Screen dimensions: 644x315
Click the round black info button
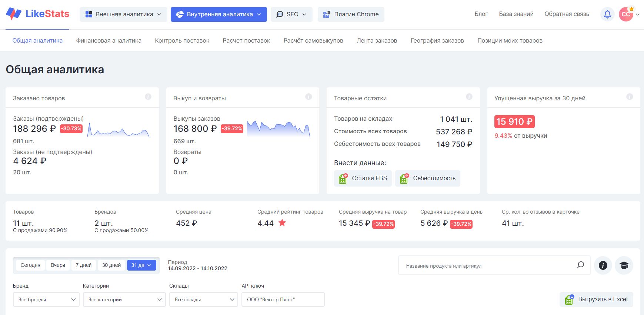click(603, 265)
